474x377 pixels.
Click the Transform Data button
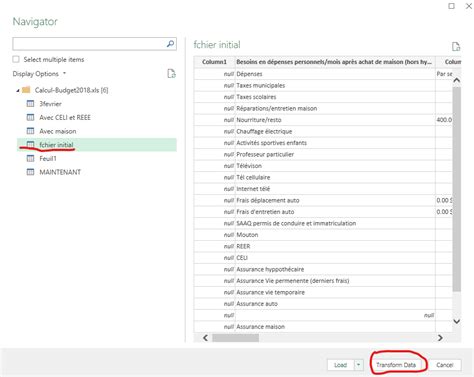pos(396,365)
